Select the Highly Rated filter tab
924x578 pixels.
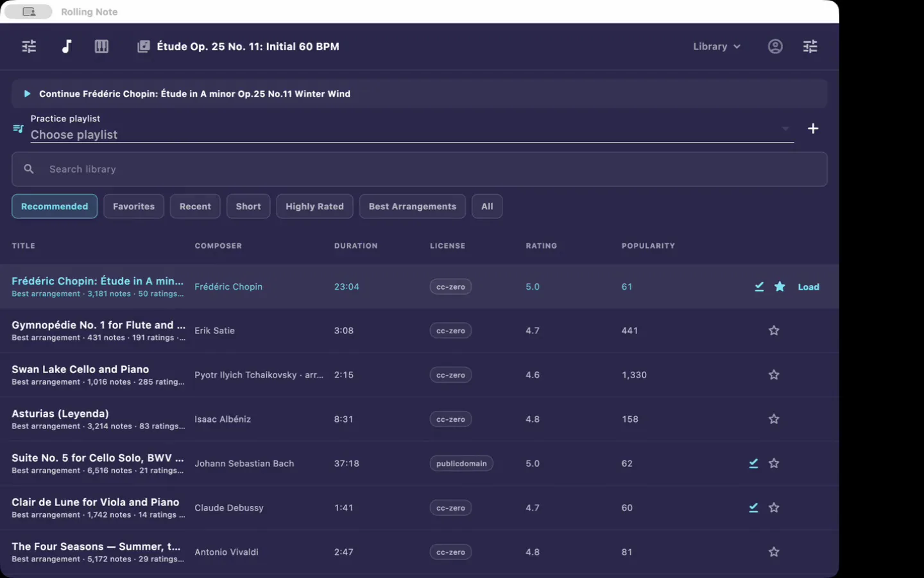pos(314,206)
